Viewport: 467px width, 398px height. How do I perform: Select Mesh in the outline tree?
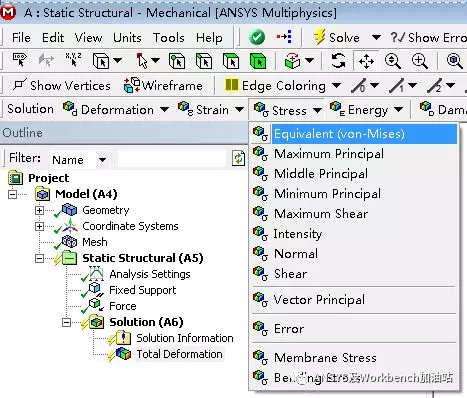[x=95, y=242]
